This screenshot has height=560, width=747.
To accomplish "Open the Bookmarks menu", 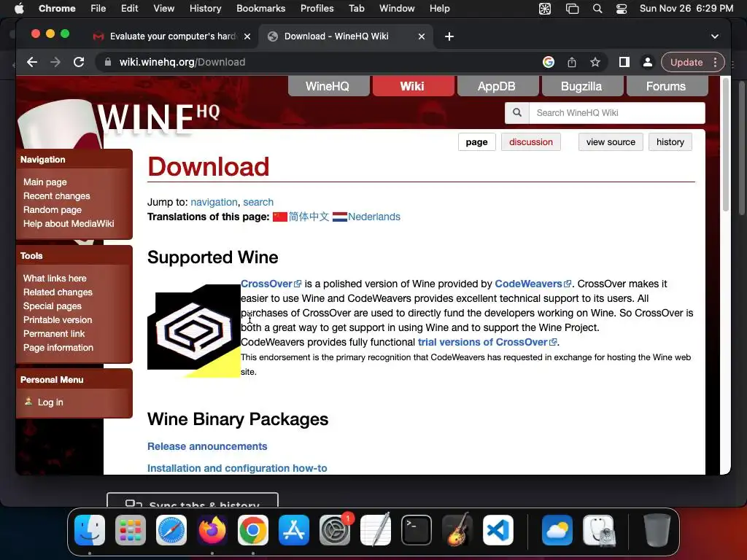I will point(260,8).
